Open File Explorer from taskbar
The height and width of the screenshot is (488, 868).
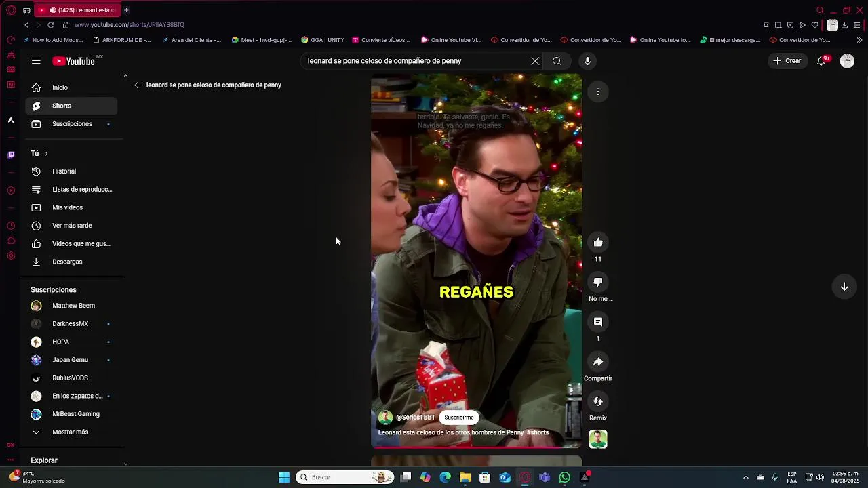tap(465, 477)
